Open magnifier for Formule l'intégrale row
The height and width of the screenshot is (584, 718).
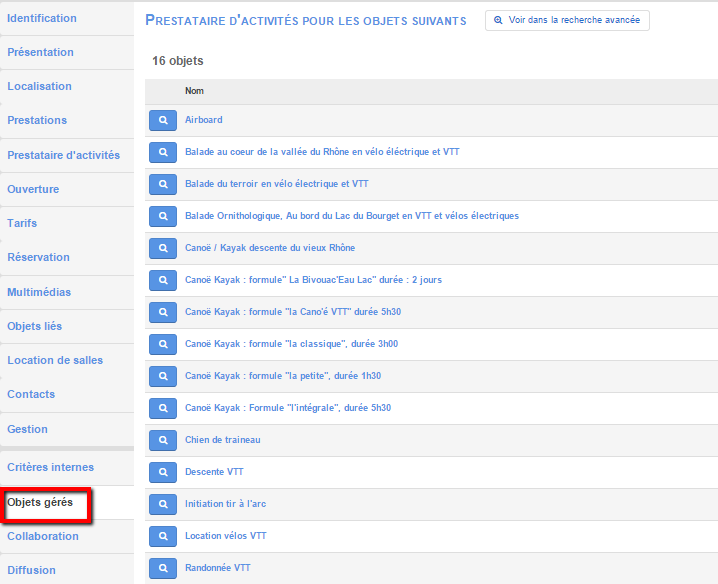point(163,409)
